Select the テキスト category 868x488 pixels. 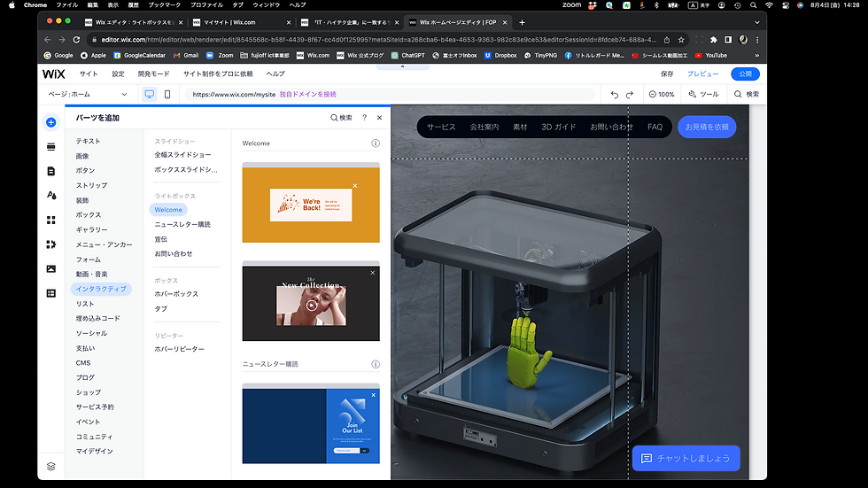click(x=88, y=141)
